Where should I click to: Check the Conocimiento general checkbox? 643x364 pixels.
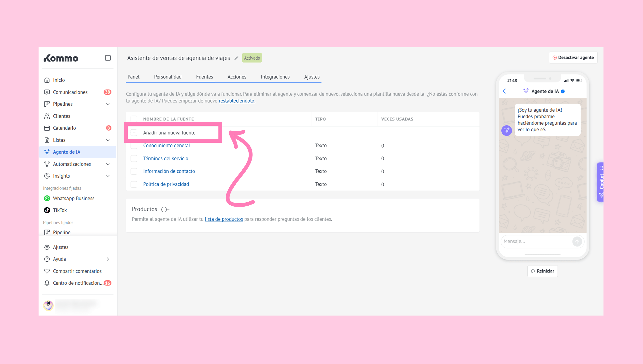134,146
